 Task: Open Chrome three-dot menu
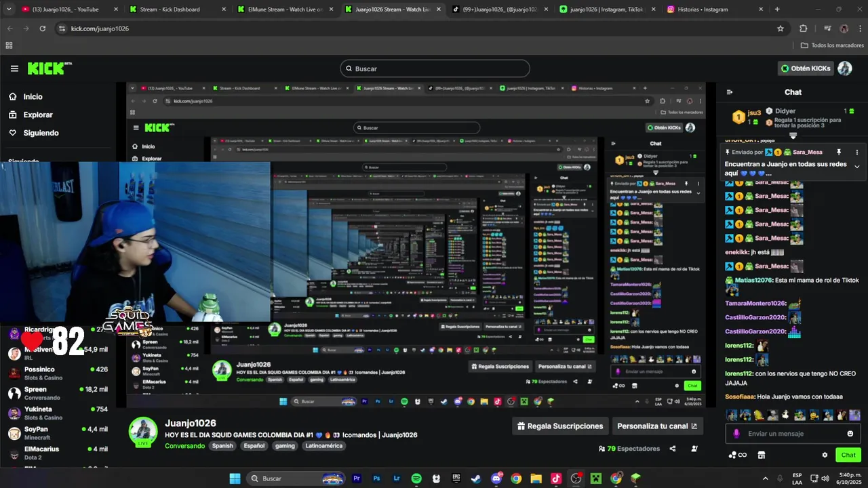(x=859, y=28)
